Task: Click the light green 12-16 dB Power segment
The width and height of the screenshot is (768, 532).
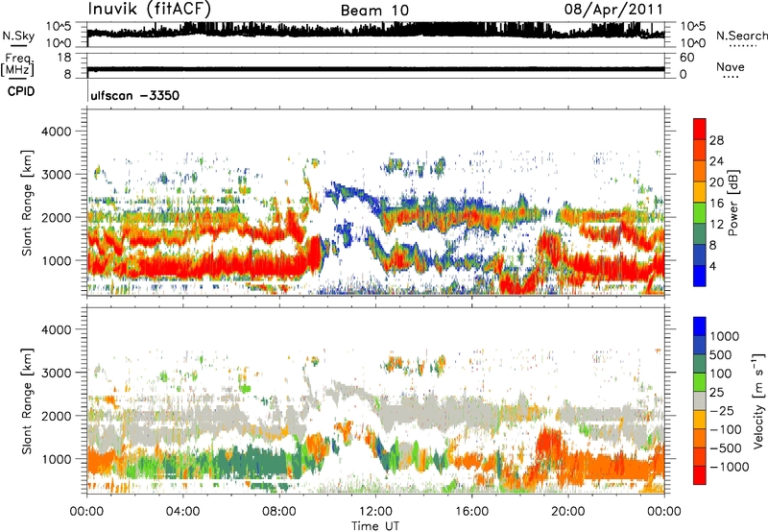Action: (700, 212)
